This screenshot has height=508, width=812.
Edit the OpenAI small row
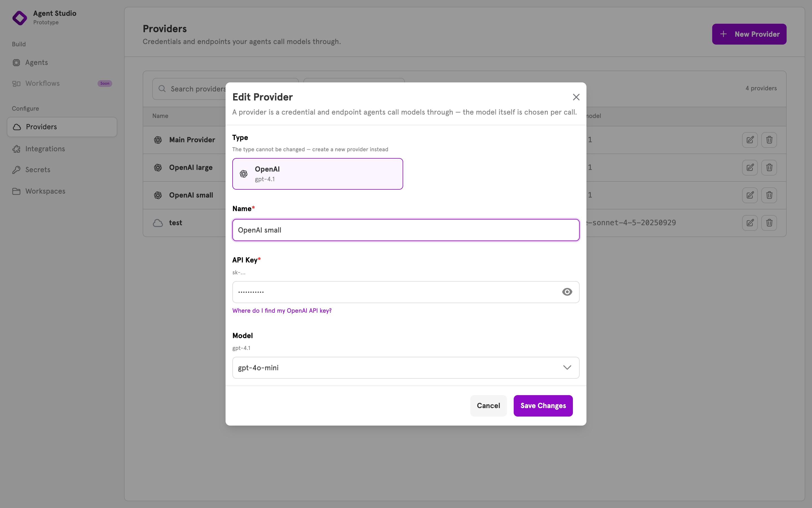[750, 195]
